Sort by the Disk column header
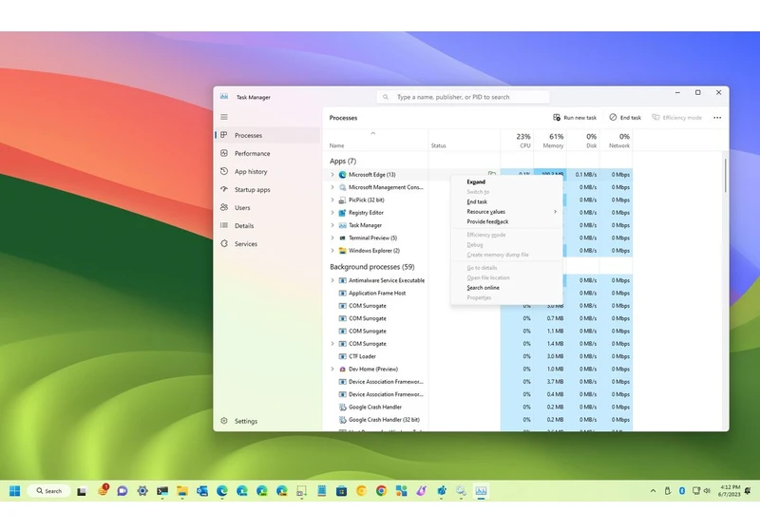 pos(583,140)
